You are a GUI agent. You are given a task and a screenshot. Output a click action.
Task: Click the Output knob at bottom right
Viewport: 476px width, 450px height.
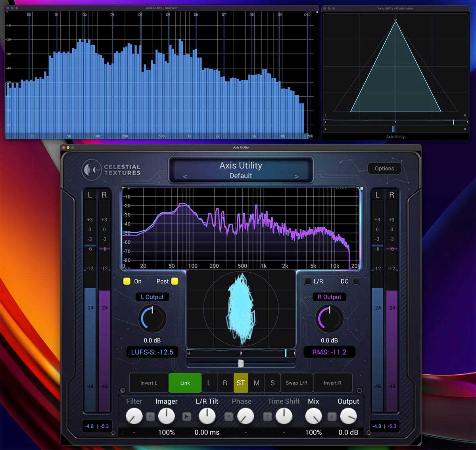click(348, 416)
